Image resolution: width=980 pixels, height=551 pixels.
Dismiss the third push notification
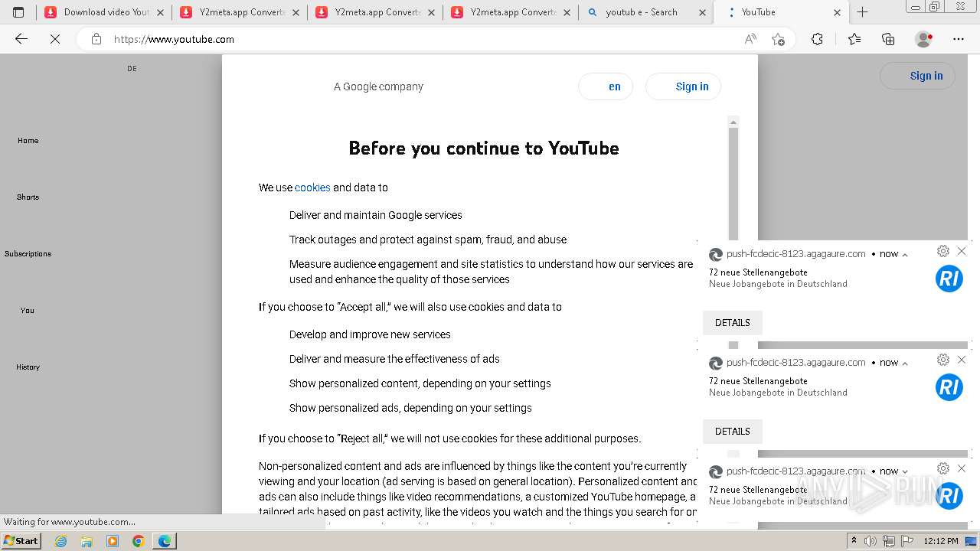click(x=962, y=468)
